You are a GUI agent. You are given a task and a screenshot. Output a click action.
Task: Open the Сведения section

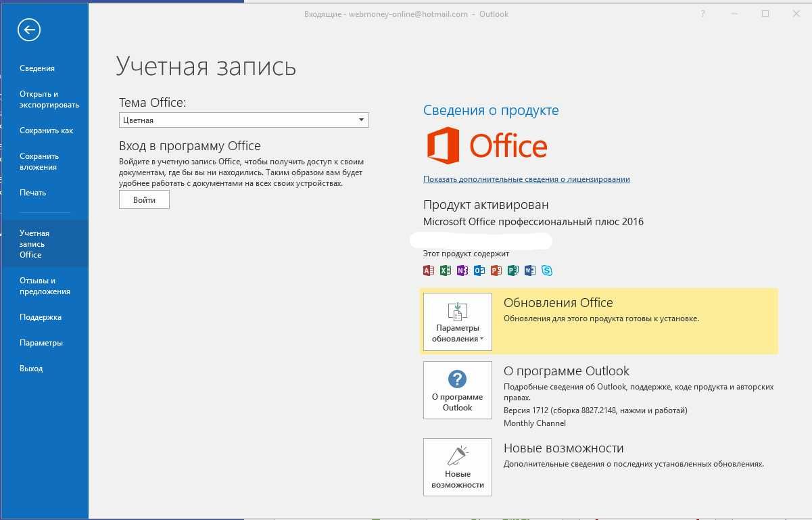[37, 68]
